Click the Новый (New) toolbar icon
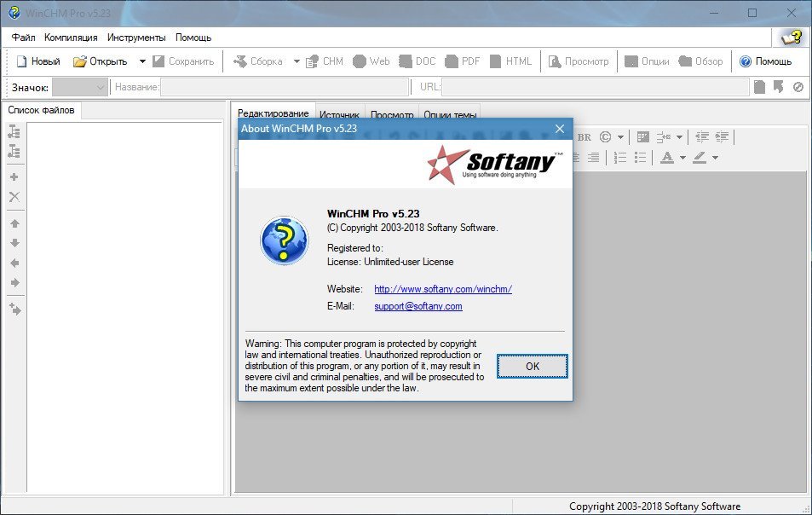 tap(21, 61)
